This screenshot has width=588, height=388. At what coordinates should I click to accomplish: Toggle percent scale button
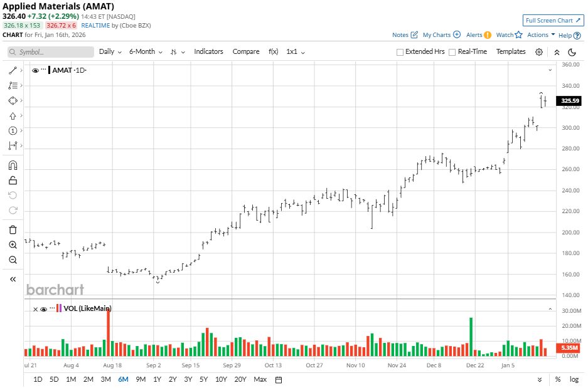[558, 379]
